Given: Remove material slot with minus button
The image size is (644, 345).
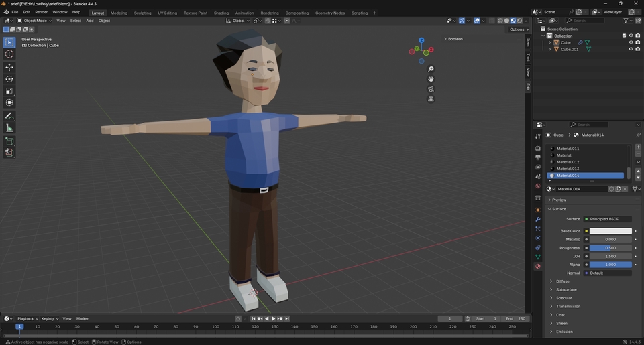Looking at the screenshot, I should click(638, 153).
